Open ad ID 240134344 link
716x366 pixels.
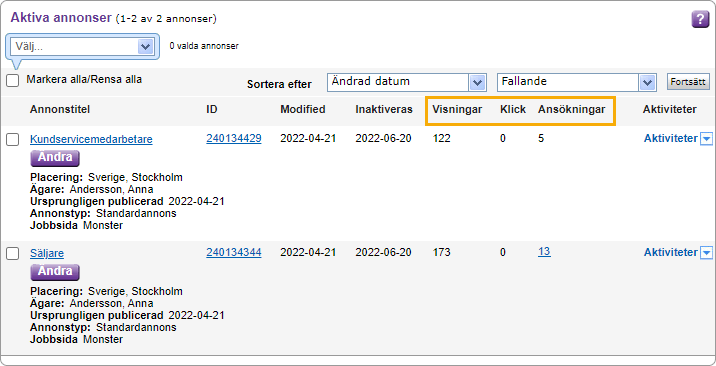pyautogui.click(x=234, y=252)
